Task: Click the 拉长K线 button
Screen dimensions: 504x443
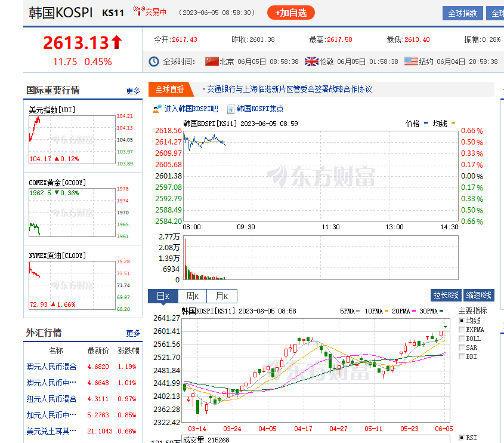Action: point(446,295)
